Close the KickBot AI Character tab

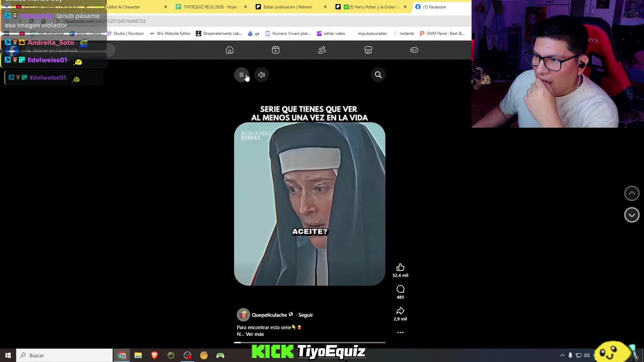166,7
